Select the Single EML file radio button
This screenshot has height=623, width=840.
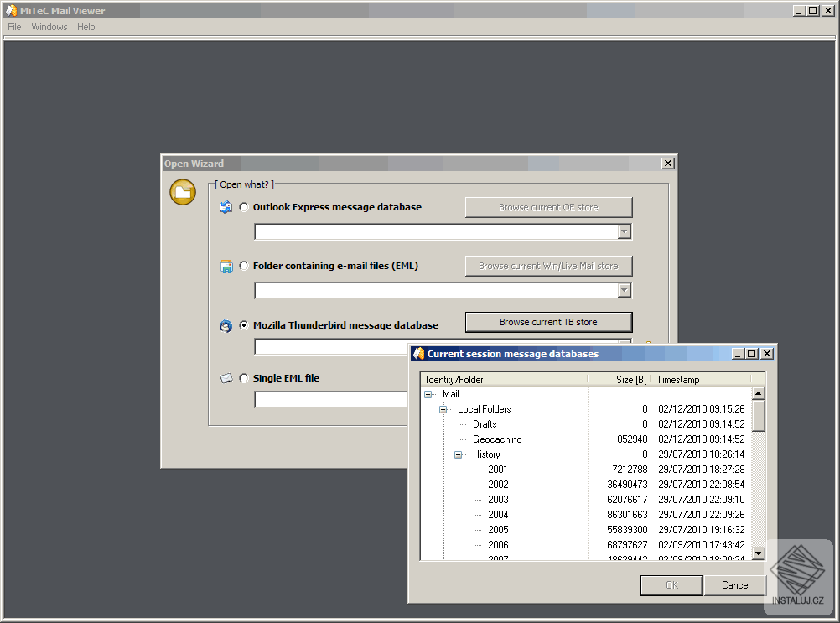(x=243, y=378)
